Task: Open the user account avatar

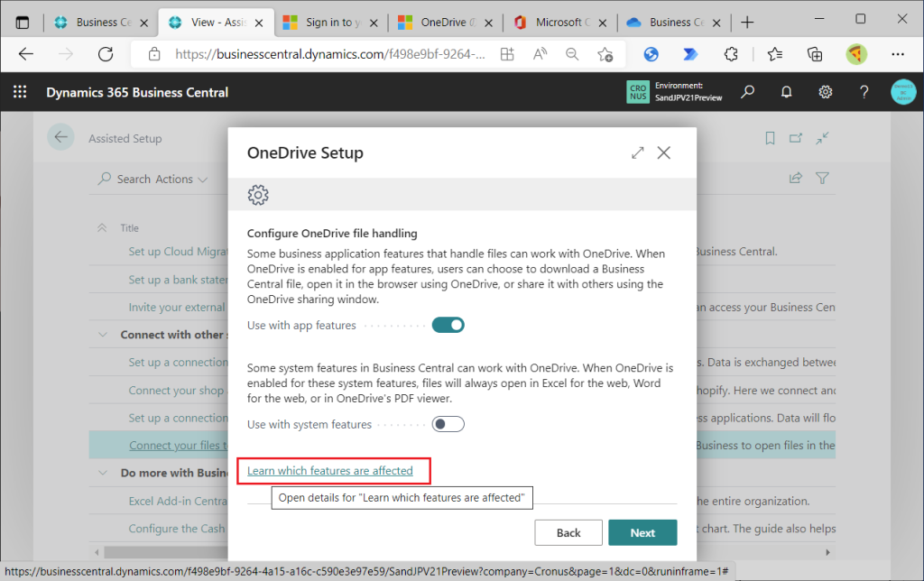Action: click(x=903, y=92)
